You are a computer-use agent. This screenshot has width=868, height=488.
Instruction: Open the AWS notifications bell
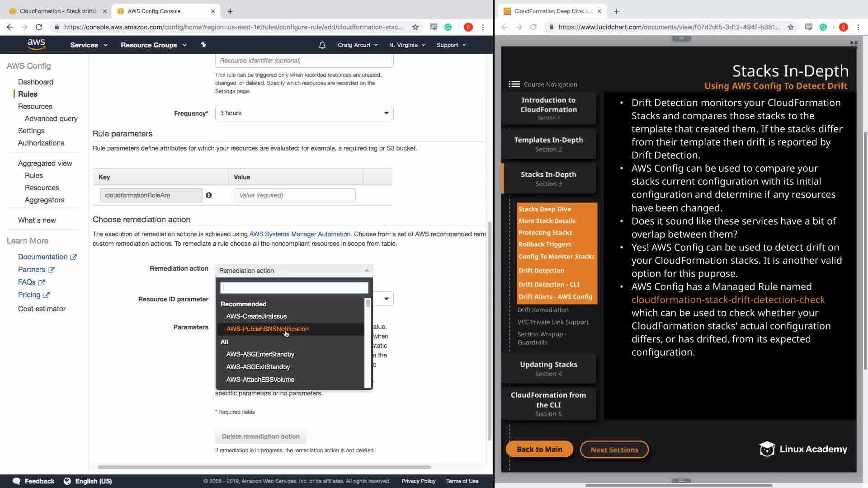[x=322, y=45]
